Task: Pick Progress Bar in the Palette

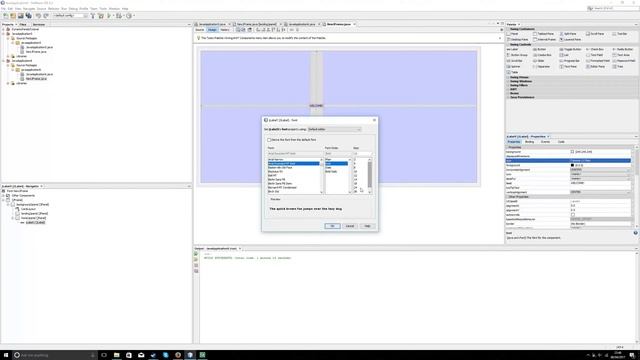Action: (x=570, y=61)
